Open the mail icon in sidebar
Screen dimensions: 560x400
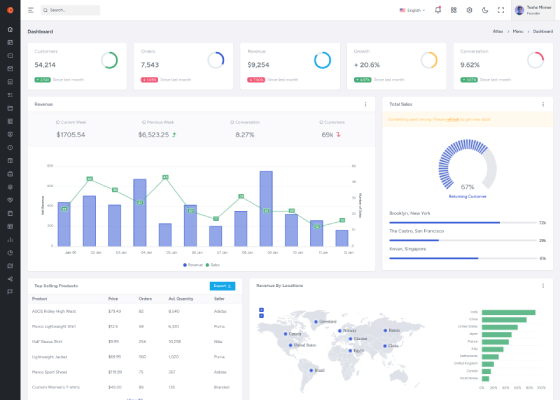click(x=10, y=69)
